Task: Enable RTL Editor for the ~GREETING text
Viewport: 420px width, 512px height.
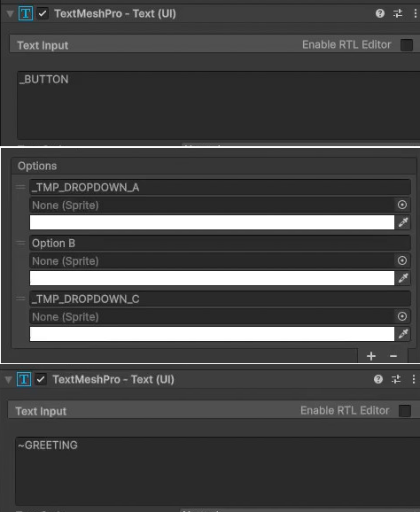Action: click(x=405, y=410)
